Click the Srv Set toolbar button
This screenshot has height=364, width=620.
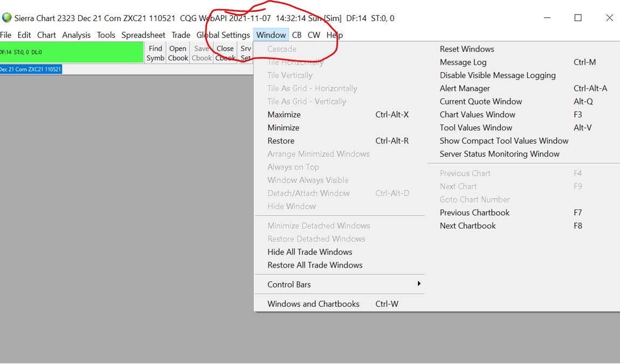pos(245,53)
